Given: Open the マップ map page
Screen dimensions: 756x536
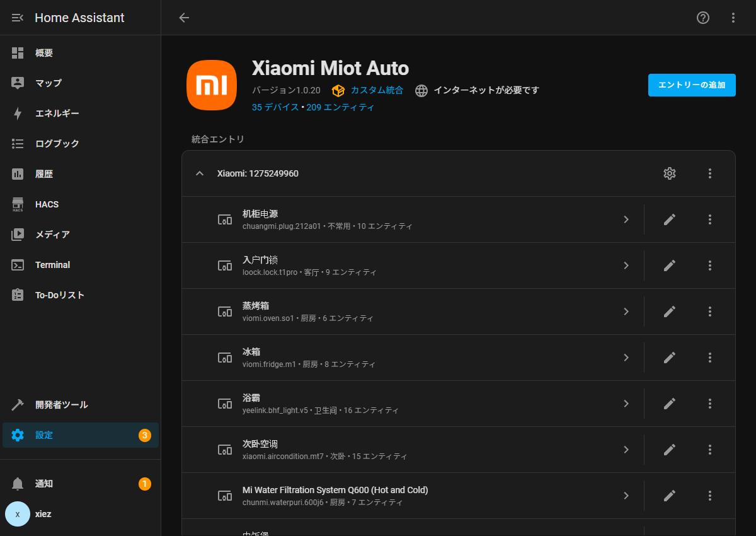Looking at the screenshot, I should (81, 83).
